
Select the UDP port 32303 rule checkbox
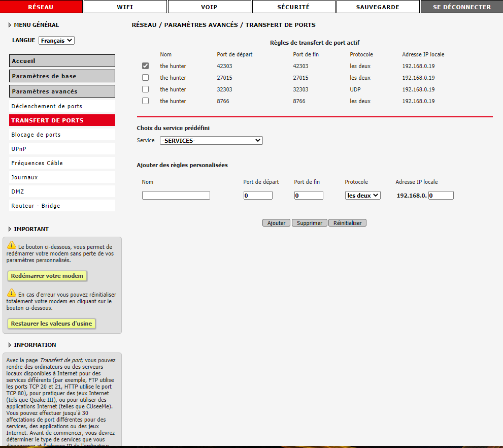click(x=146, y=89)
